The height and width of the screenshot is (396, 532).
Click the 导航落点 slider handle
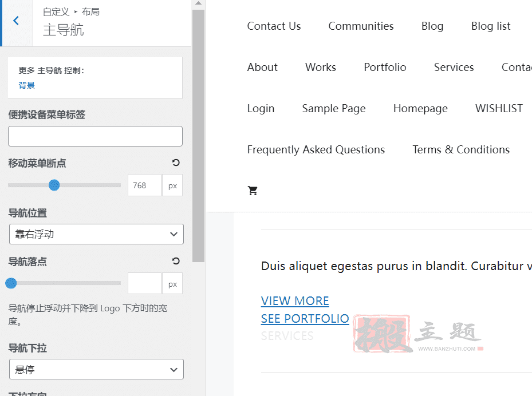11,283
